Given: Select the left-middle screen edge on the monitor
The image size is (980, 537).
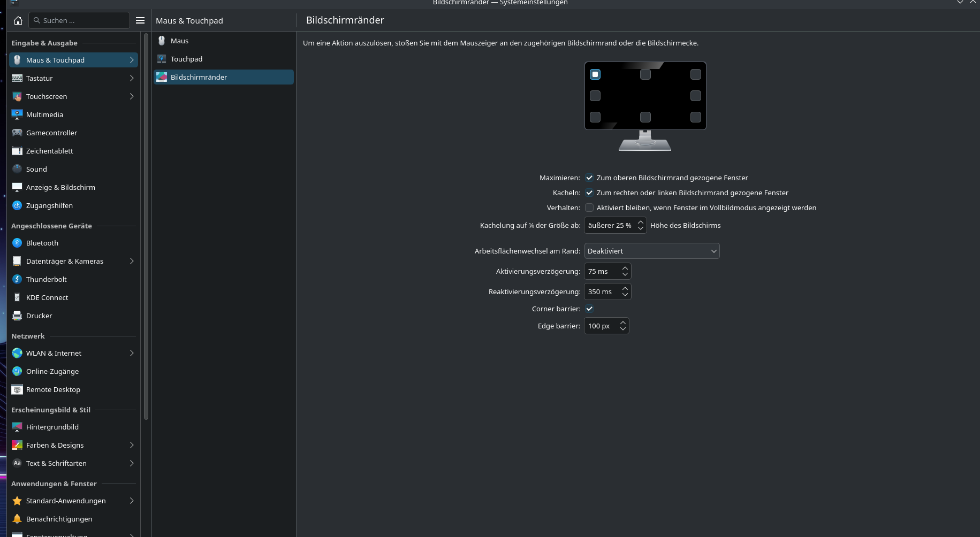Looking at the screenshot, I should click(x=595, y=96).
